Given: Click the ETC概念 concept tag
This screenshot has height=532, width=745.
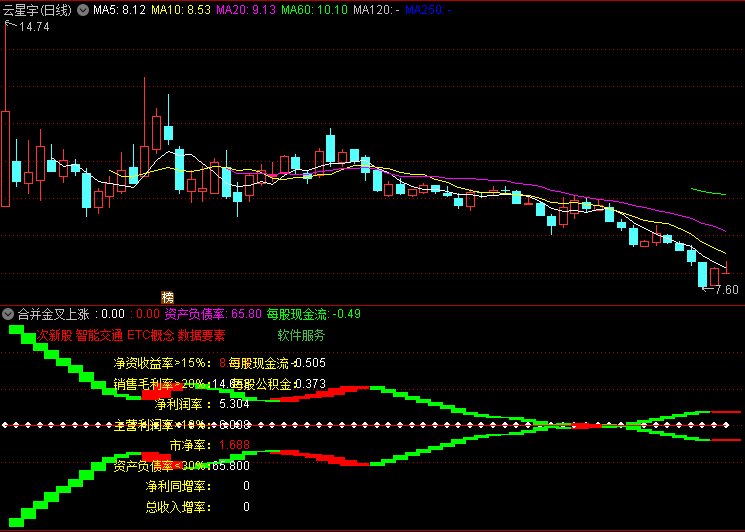Looking at the screenshot, I should pos(151,335).
